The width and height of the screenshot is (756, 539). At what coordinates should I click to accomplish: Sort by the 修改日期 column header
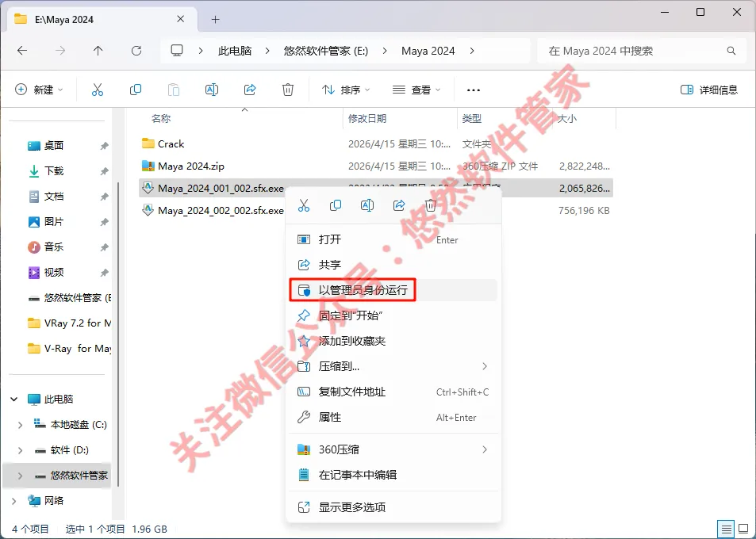tap(367, 118)
